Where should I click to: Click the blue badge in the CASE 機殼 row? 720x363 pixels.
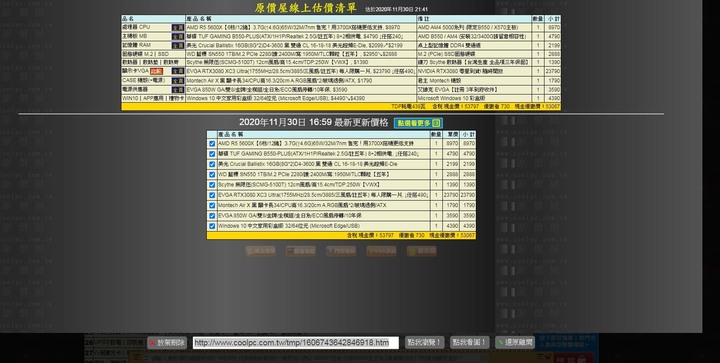(178, 81)
